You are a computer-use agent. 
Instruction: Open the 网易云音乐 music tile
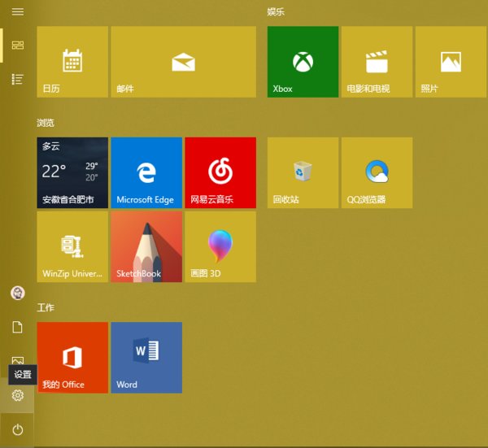(x=220, y=172)
